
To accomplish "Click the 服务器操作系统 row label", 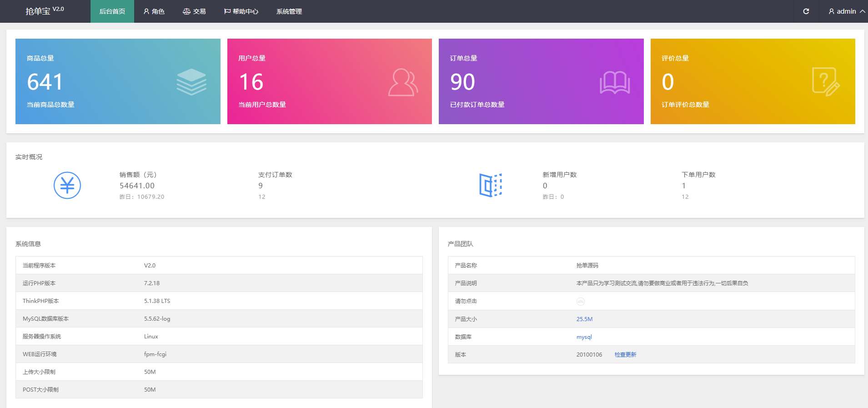I will click(x=42, y=337).
